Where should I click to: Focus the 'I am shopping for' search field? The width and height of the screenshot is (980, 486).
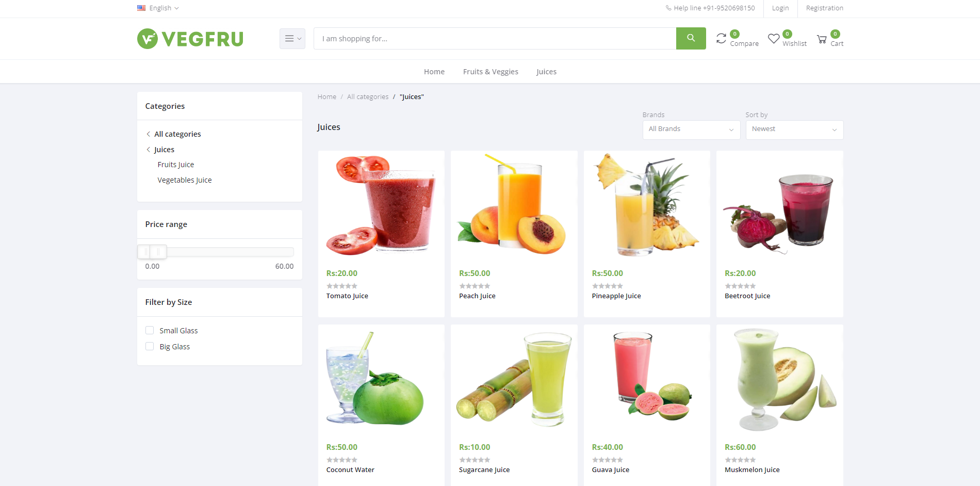[x=495, y=39]
